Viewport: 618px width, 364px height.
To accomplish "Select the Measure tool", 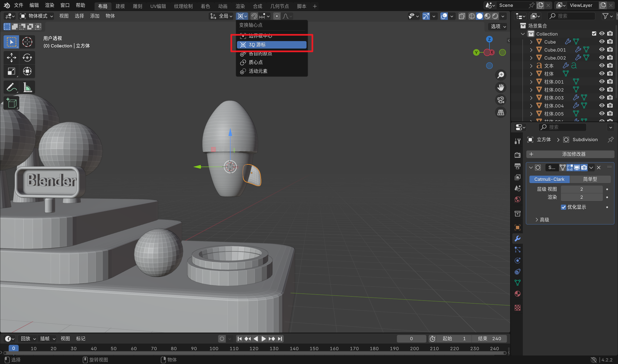I will (x=27, y=88).
